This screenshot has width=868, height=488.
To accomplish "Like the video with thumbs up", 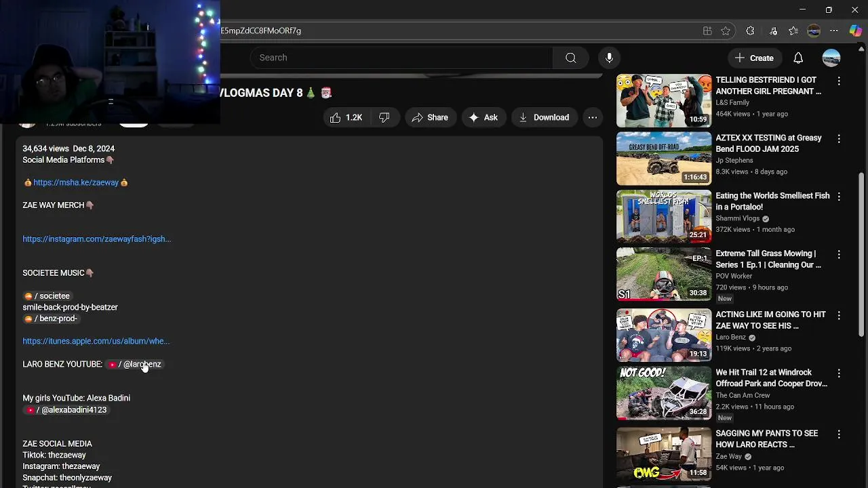I will (x=347, y=117).
